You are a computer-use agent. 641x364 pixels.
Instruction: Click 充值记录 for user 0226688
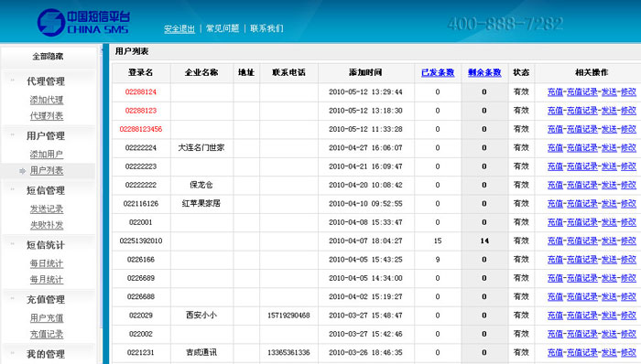point(582,296)
